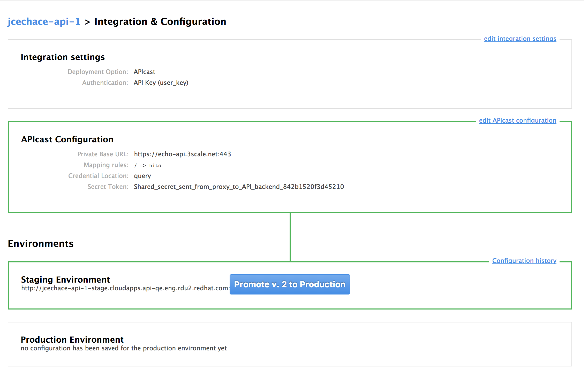Open edit APIcast configuration link

pos(517,121)
